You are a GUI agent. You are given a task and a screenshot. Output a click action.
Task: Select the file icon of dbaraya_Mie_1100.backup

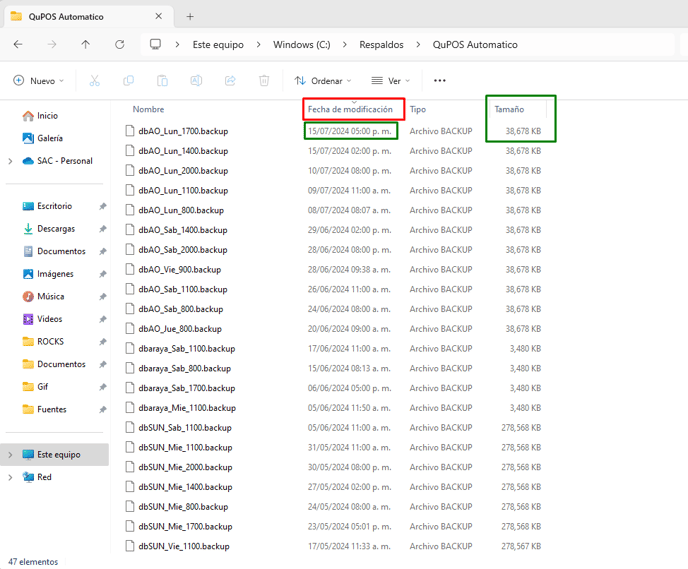[129, 408]
